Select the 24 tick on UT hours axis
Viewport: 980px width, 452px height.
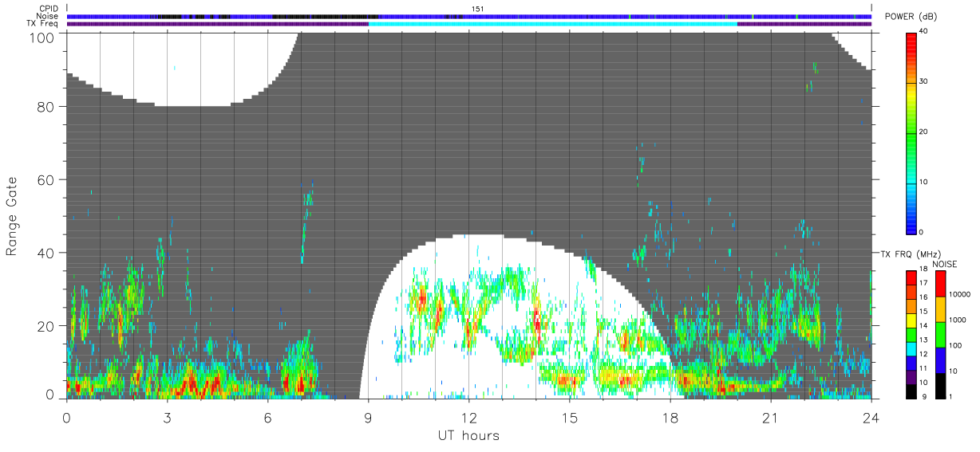click(x=871, y=417)
